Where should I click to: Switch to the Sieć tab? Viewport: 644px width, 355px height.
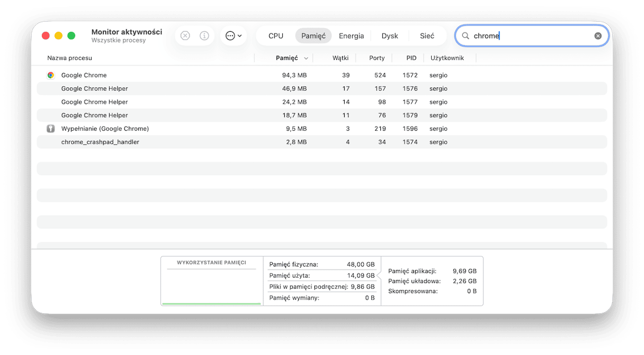[427, 36]
